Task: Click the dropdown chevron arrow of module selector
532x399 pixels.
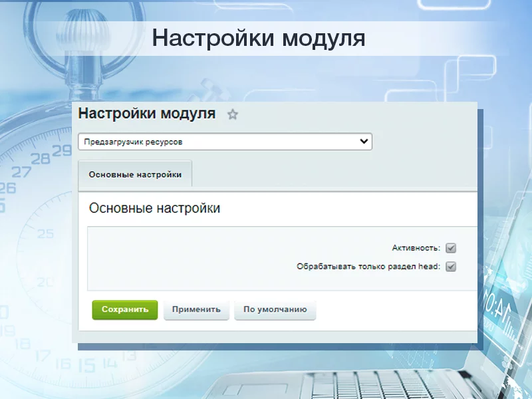Action: (x=363, y=142)
